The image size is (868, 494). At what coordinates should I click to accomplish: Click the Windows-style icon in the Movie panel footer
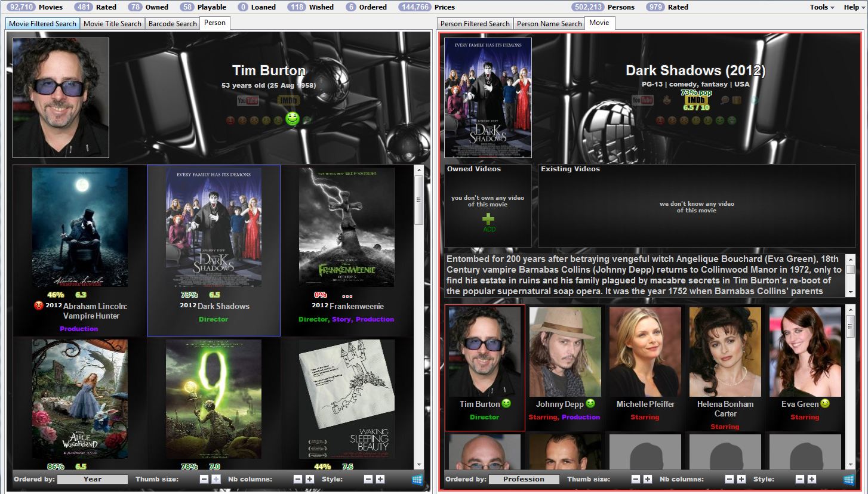pos(849,479)
